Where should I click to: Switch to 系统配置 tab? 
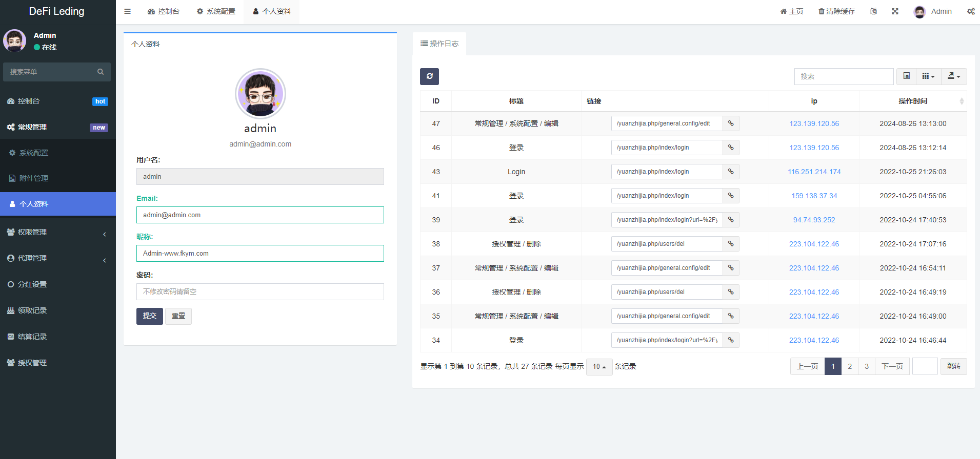pyautogui.click(x=216, y=11)
